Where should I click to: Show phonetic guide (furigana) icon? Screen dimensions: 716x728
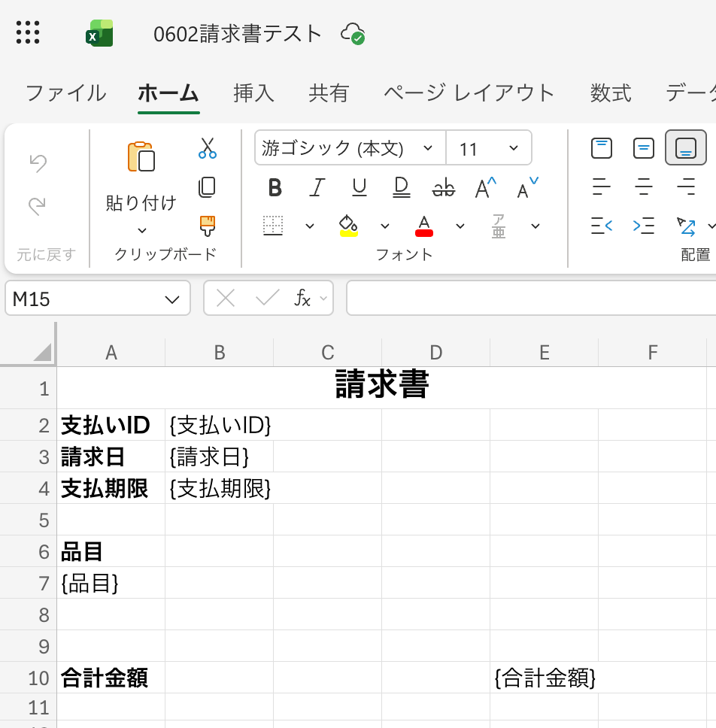pyautogui.click(x=499, y=226)
